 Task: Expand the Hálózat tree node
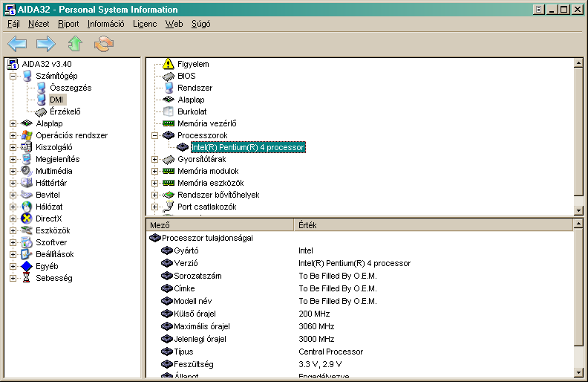coord(13,207)
